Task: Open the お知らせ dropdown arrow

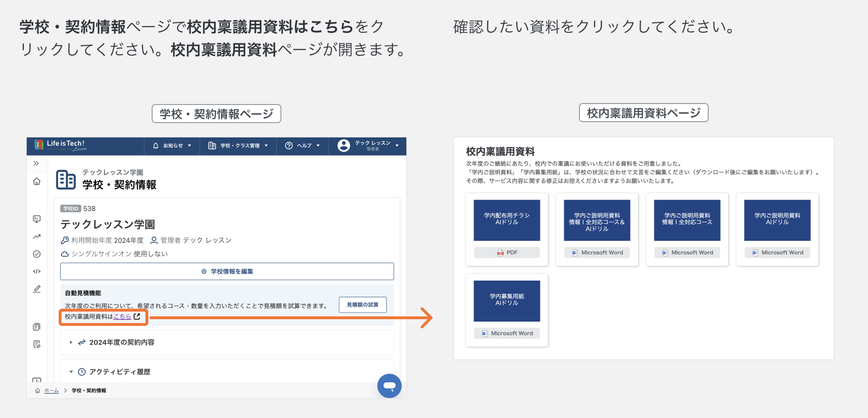Action: click(189, 146)
